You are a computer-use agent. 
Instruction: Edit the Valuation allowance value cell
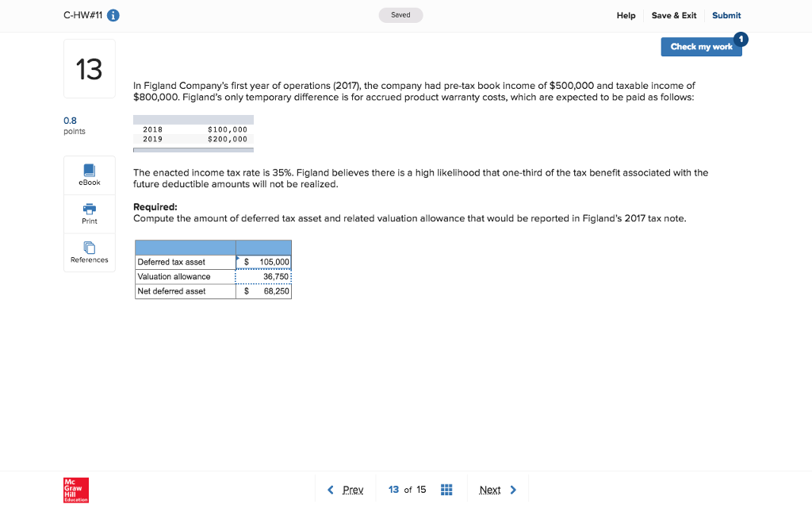(x=263, y=276)
